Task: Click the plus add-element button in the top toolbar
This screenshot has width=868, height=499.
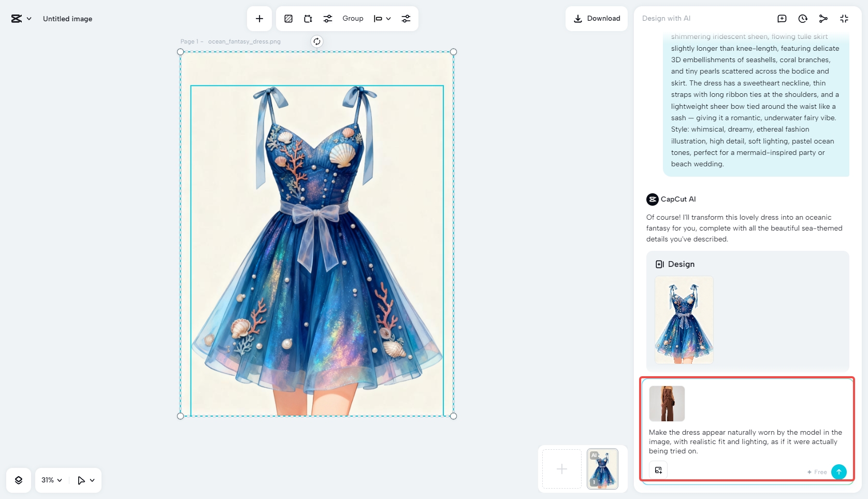Action: (x=259, y=19)
